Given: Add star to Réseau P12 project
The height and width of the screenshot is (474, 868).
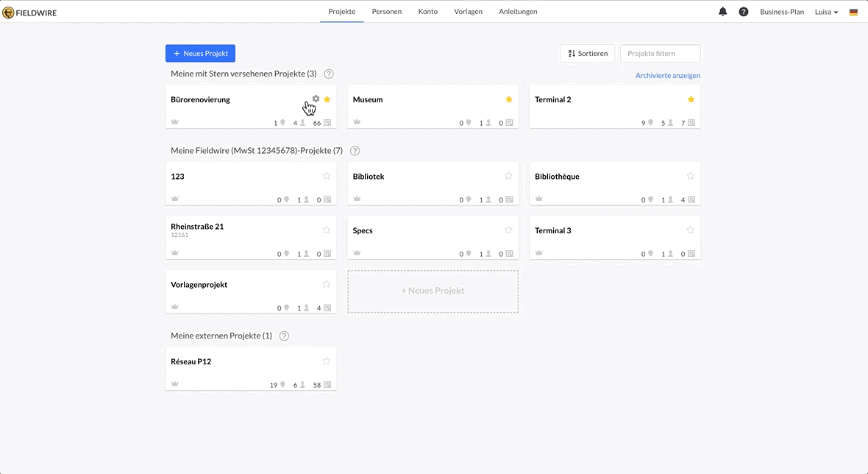Looking at the screenshot, I should pos(327,361).
